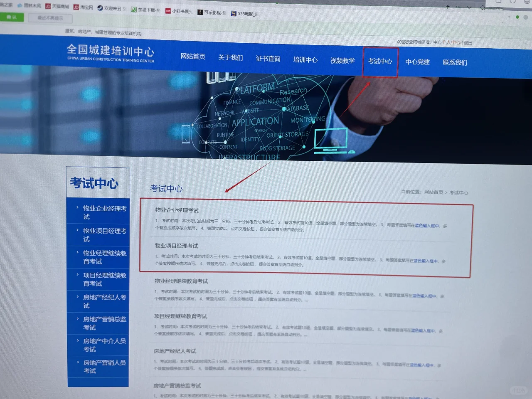
Task: Open the 天猫商城 bookmark
Action: (57, 6)
